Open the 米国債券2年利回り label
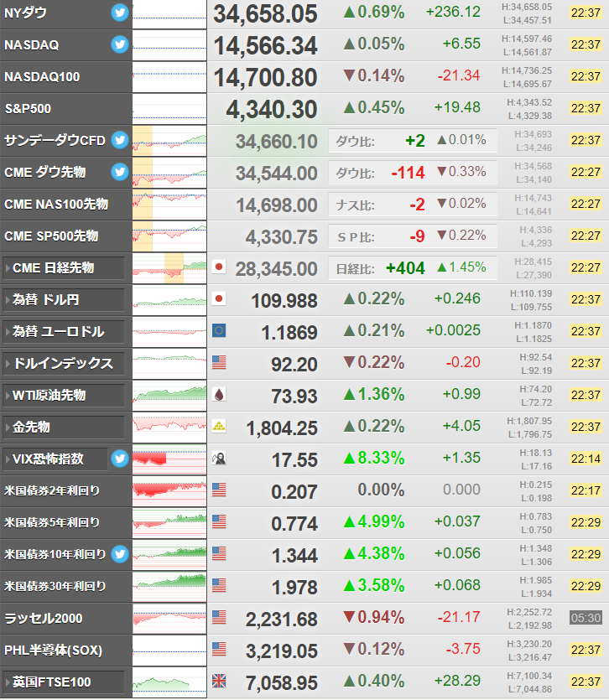 tap(52, 490)
